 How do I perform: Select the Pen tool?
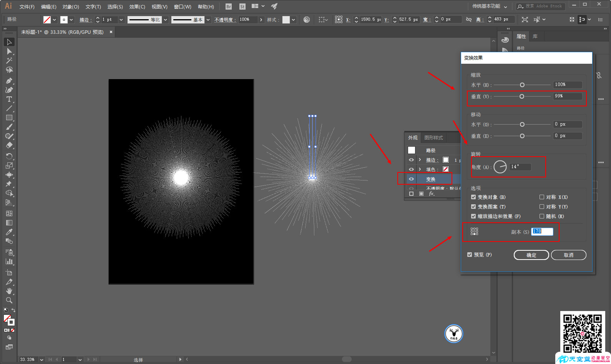point(9,81)
